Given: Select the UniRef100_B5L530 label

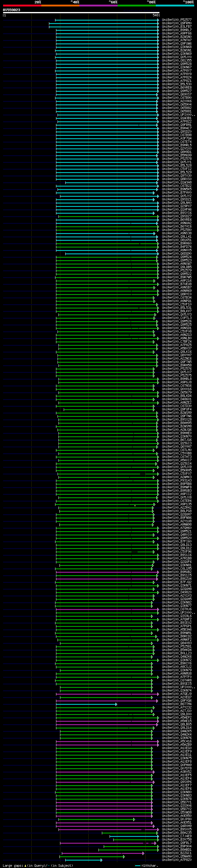Looking at the screenshot, I should click(176, 84).
